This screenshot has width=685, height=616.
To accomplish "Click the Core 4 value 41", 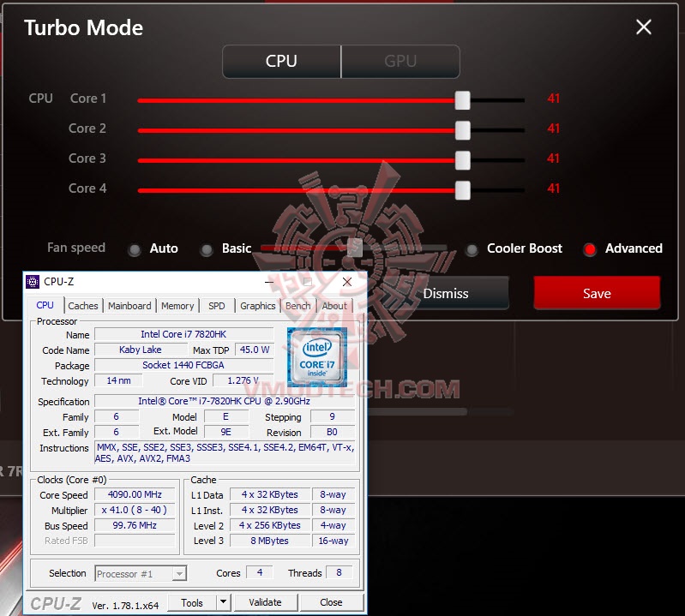I will (x=554, y=188).
